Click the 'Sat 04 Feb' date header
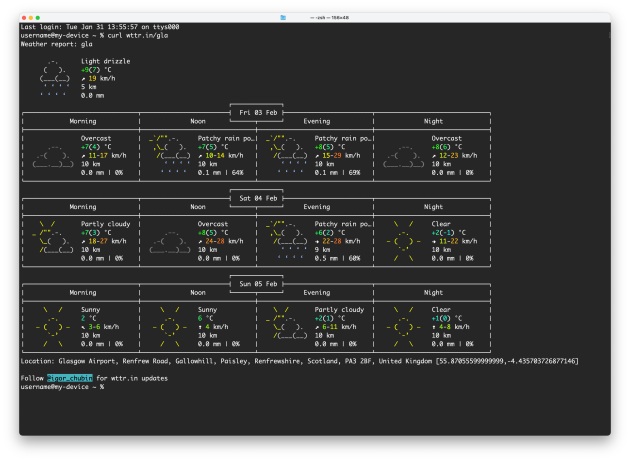630x461 pixels. tap(258, 198)
